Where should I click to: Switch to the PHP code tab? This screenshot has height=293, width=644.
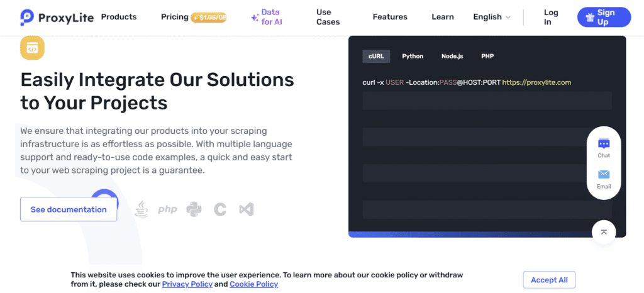tap(487, 56)
